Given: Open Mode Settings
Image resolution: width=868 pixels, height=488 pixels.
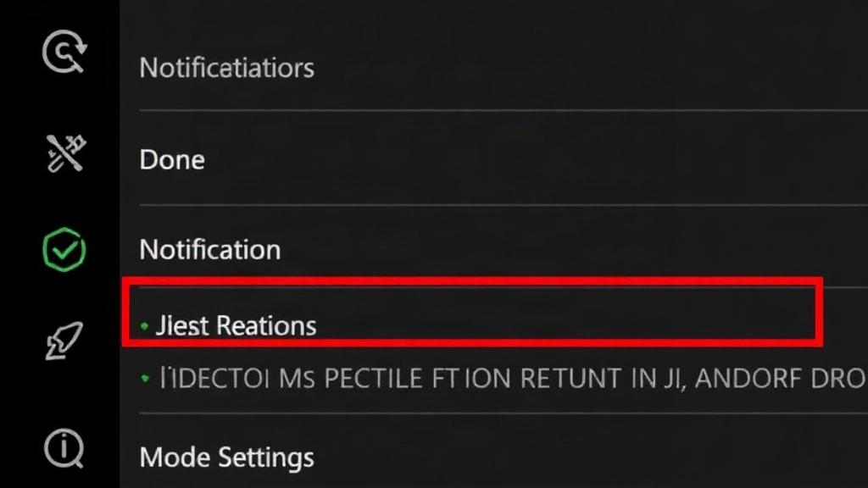Looking at the screenshot, I should pyautogui.click(x=227, y=457).
